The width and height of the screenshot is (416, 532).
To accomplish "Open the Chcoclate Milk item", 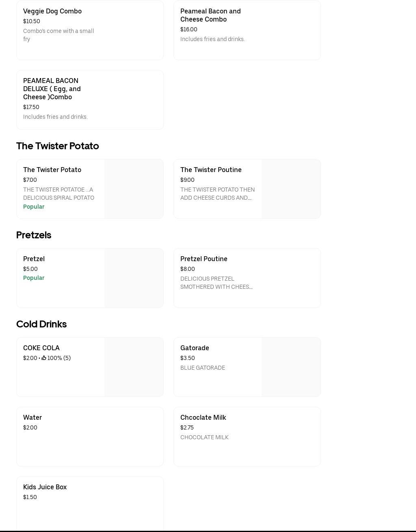I will 203,418.
